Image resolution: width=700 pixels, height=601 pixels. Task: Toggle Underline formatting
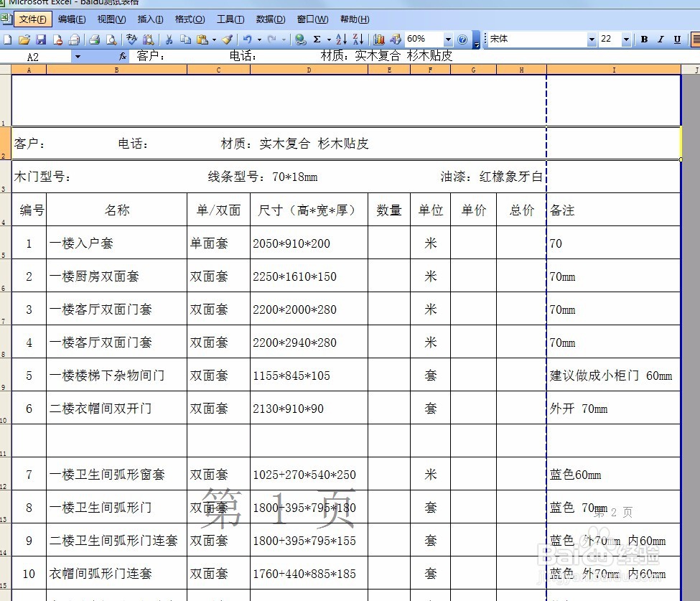(677, 39)
